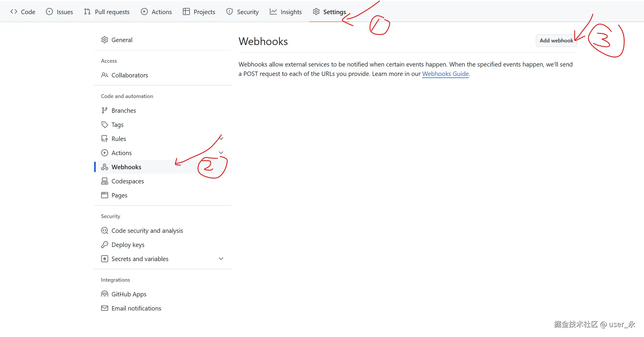Screen dimensions: 644x337
Task: Open General settings in sidebar
Action: [x=122, y=40]
